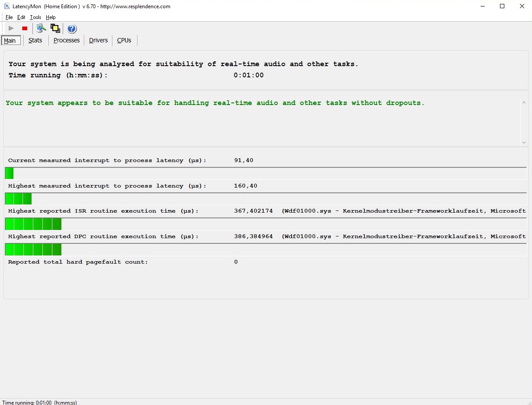Click the 'Time running (h:mm:ss):' label
Image resolution: width=532 pixels, height=405 pixels.
tap(58, 75)
